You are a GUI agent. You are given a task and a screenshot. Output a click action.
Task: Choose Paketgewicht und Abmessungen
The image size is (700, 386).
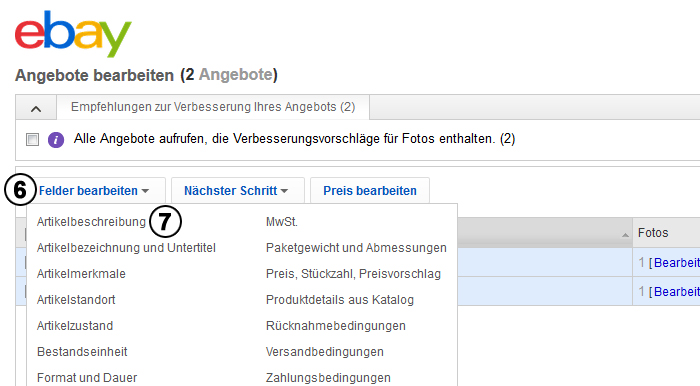[356, 248]
